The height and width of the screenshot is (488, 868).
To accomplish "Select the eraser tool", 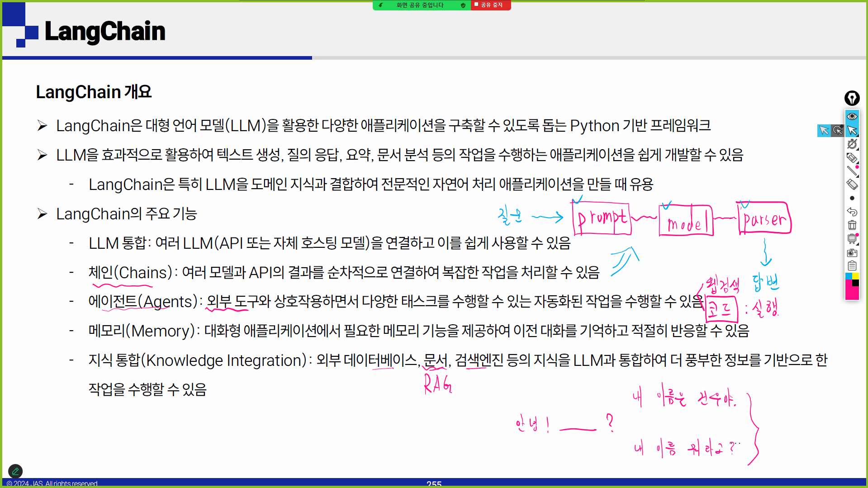I will [852, 184].
